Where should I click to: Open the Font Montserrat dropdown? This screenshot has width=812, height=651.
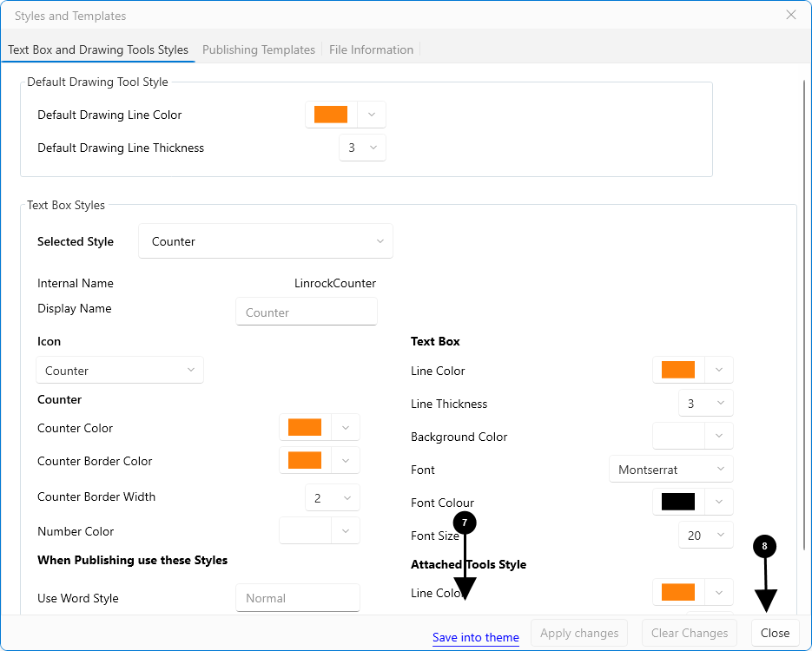(670, 470)
